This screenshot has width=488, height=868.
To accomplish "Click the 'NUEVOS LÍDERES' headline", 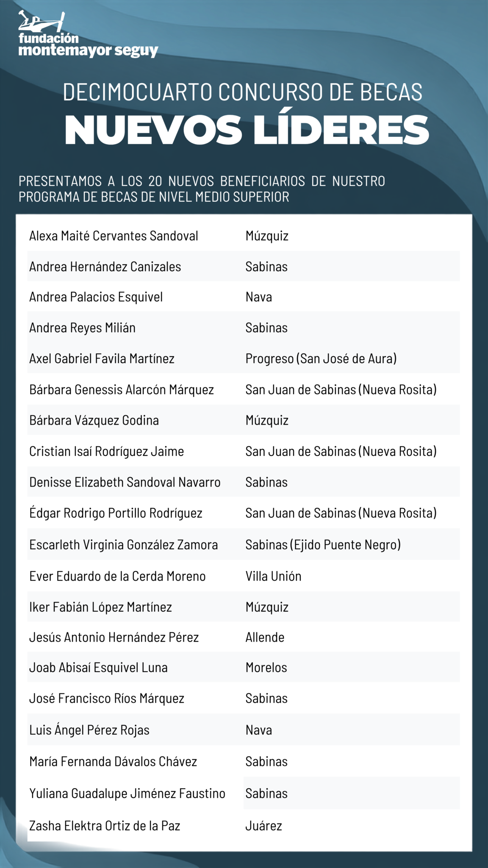I will pyautogui.click(x=247, y=130).
